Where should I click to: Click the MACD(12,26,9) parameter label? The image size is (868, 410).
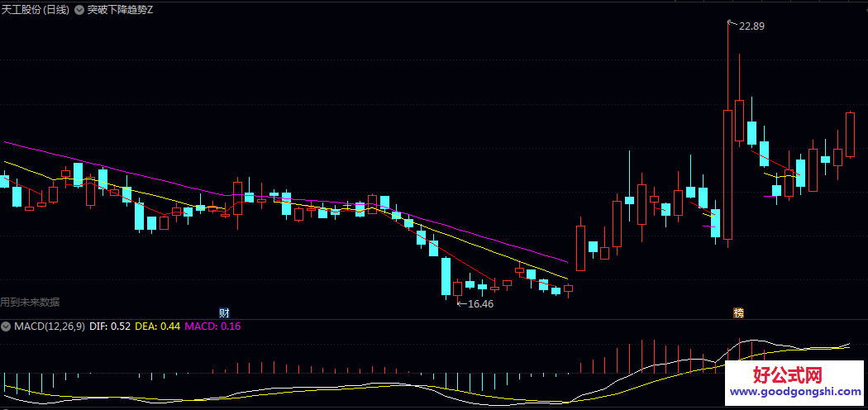tap(50, 327)
